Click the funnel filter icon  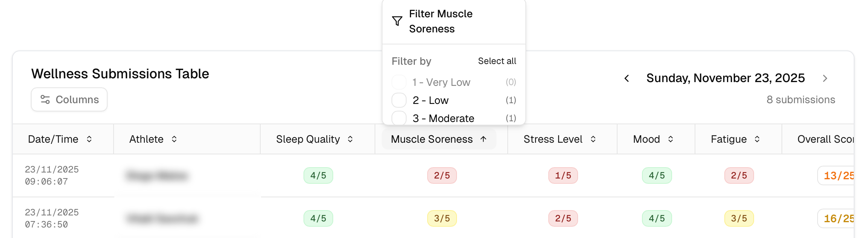click(397, 21)
